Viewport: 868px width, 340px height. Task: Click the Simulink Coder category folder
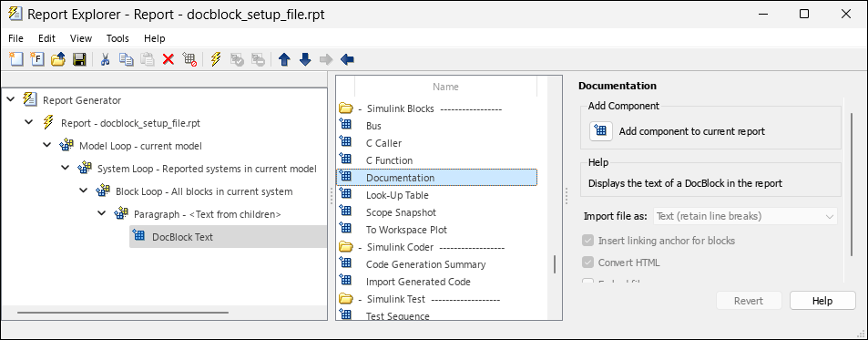[345, 247]
